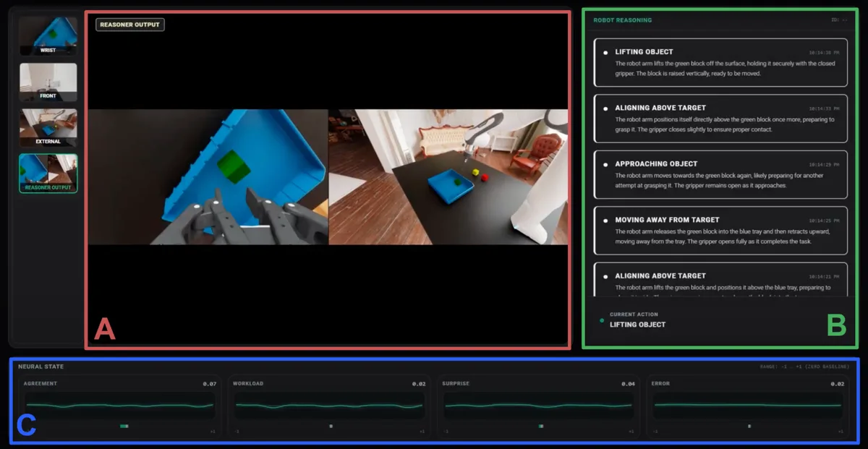The width and height of the screenshot is (868, 449).
Task: Click the SURPRISE level indicator bar
Action: 541,427
